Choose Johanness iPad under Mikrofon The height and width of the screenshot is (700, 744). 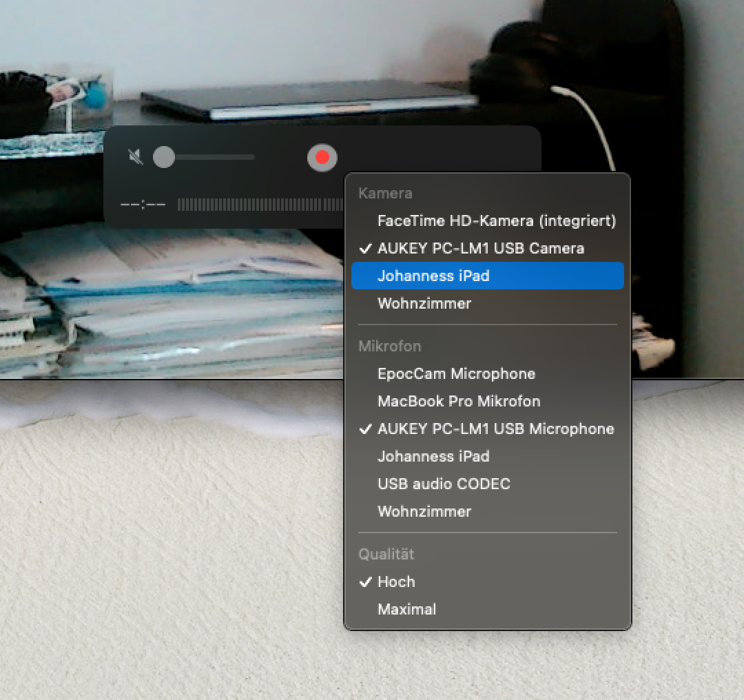pyautogui.click(x=487, y=456)
